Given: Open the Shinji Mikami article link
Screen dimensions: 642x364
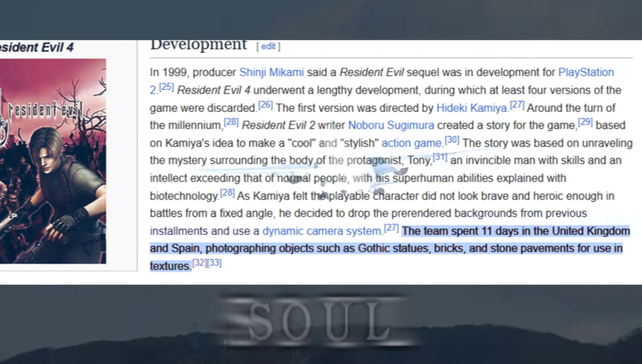Looking at the screenshot, I should (x=272, y=72).
